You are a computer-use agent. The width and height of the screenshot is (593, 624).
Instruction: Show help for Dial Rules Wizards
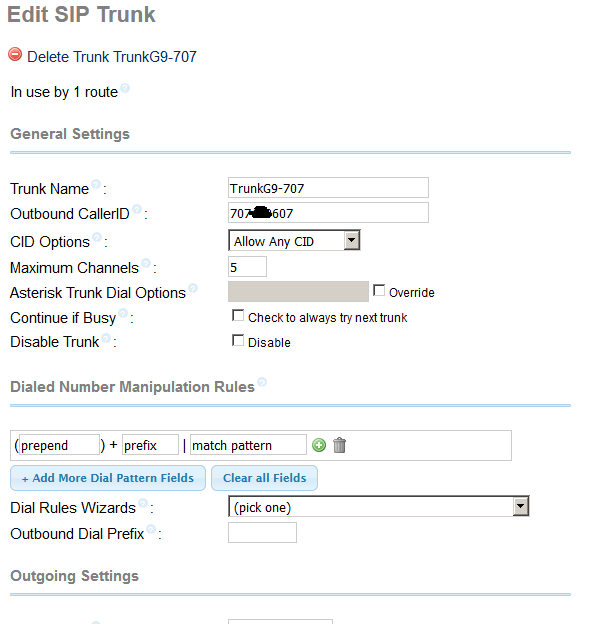[x=143, y=503]
